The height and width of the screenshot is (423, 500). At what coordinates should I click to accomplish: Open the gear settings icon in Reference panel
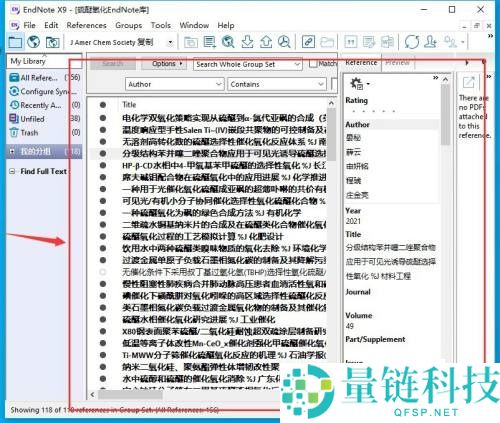(359, 83)
